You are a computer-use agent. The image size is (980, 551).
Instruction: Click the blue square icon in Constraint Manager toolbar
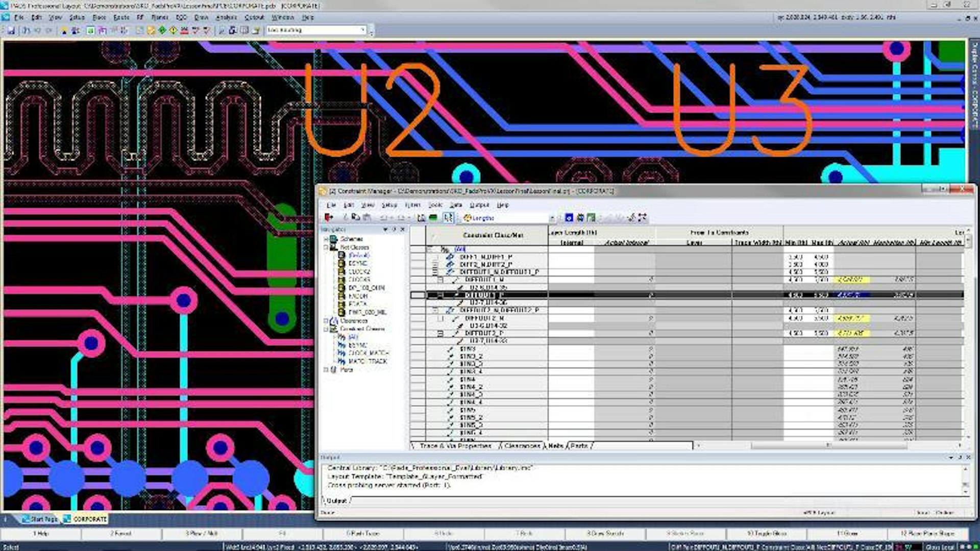(x=569, y=218)
